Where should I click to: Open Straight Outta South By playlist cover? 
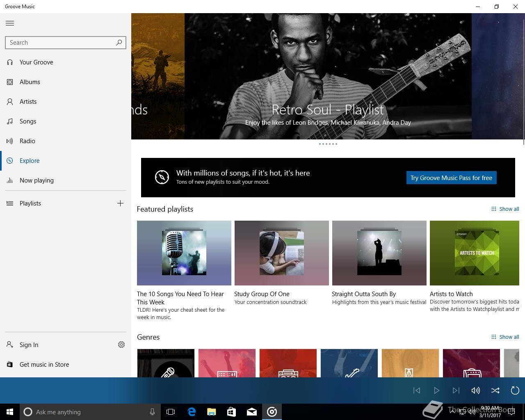379,253
